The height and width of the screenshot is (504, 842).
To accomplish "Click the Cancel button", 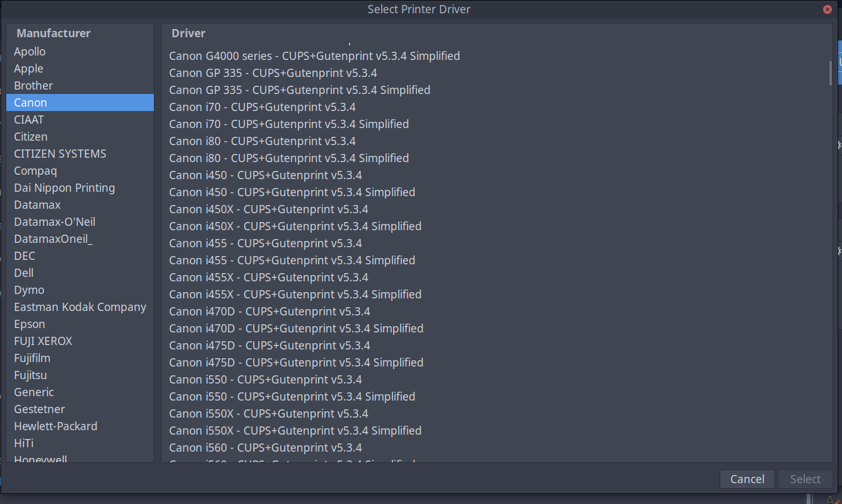I will coord(747,479).
